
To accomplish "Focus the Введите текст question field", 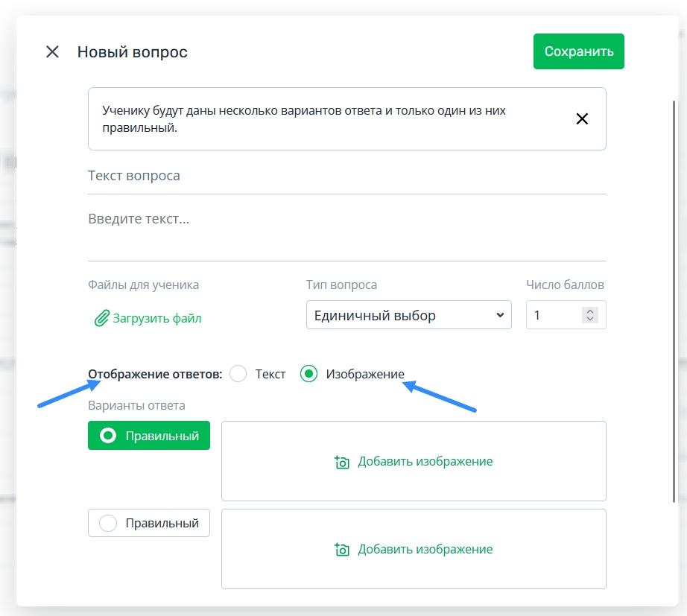I will [x=347, y=228].
